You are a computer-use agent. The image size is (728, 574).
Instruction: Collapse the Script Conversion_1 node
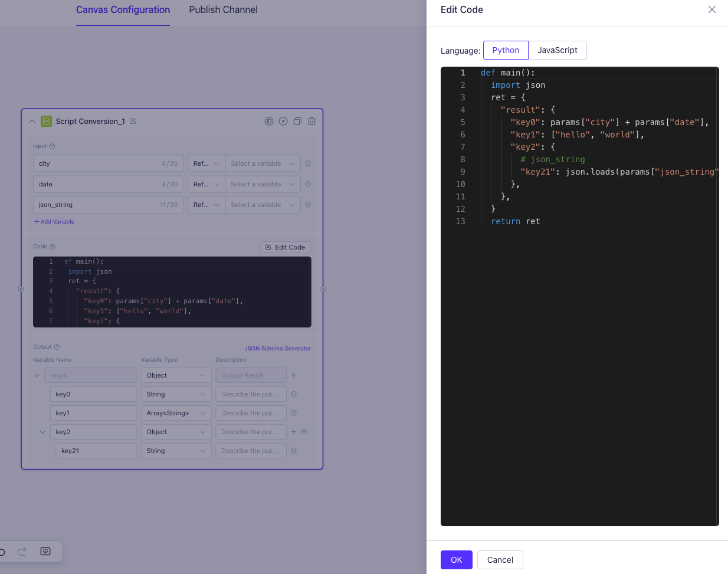32,121
